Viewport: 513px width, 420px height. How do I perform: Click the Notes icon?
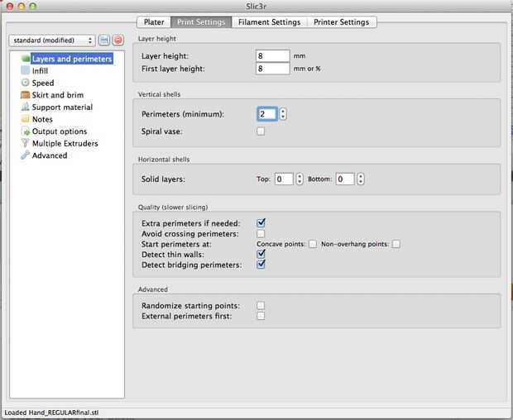26,119
